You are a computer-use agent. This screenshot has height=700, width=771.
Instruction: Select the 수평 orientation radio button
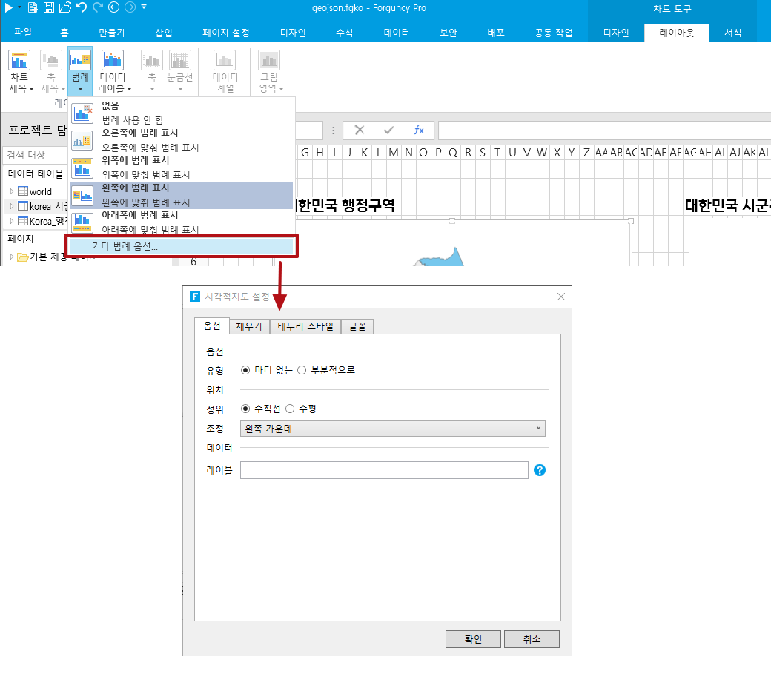tap(291, 409)
